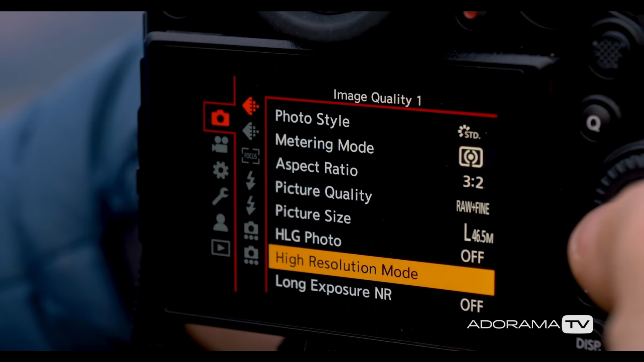Select Photo Style menu item
The height and width of the screenshot is (362, 644).
point(312,119)
